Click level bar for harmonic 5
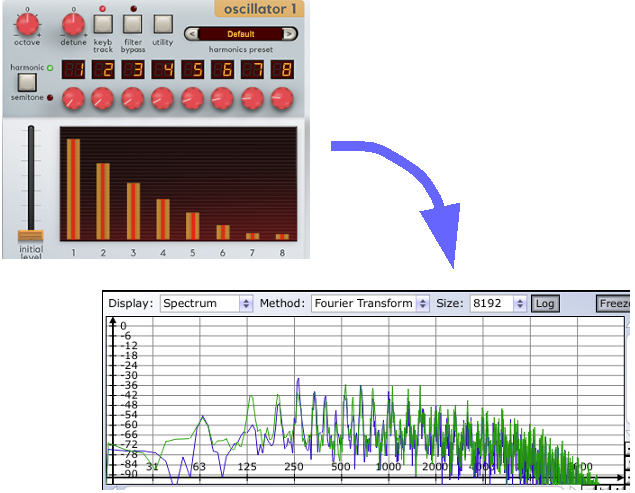The image size is (635, 493). [193, 226]
